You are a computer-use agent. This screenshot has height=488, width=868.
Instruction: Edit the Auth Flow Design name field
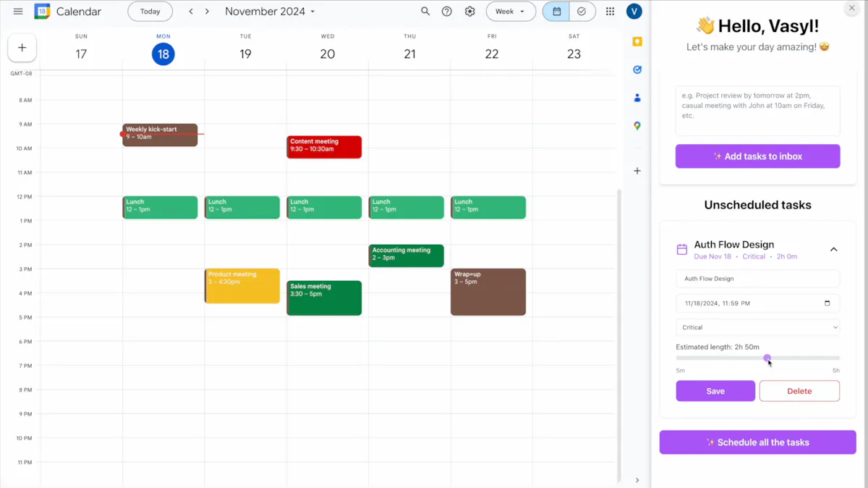(x=757, y=279)
